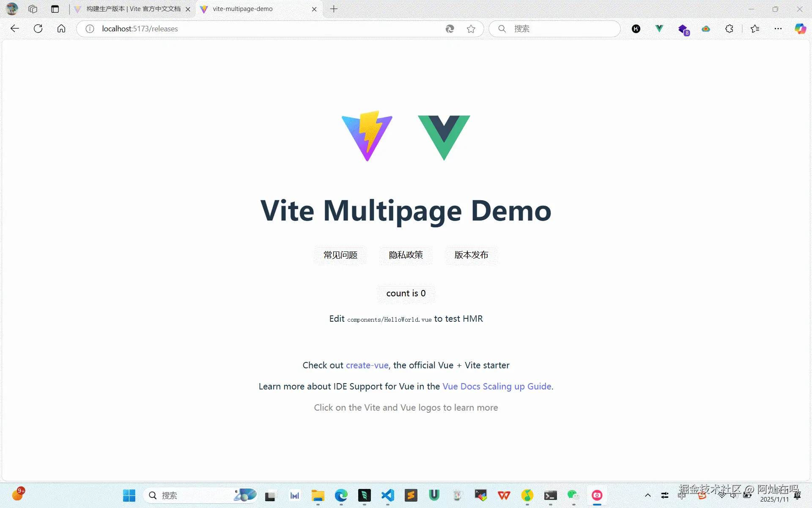Image resolution: width=812 pixels, height=508 pixels.
Task: Switch to the Vite 官方中文文档 tab
Action: click(133, 9)
